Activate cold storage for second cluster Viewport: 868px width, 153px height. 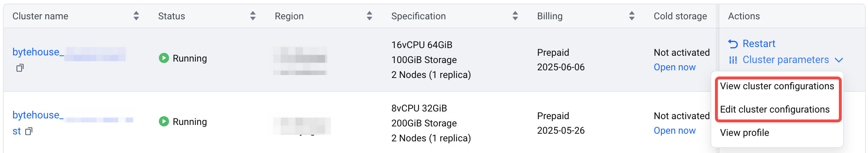[x=675, y=131]
